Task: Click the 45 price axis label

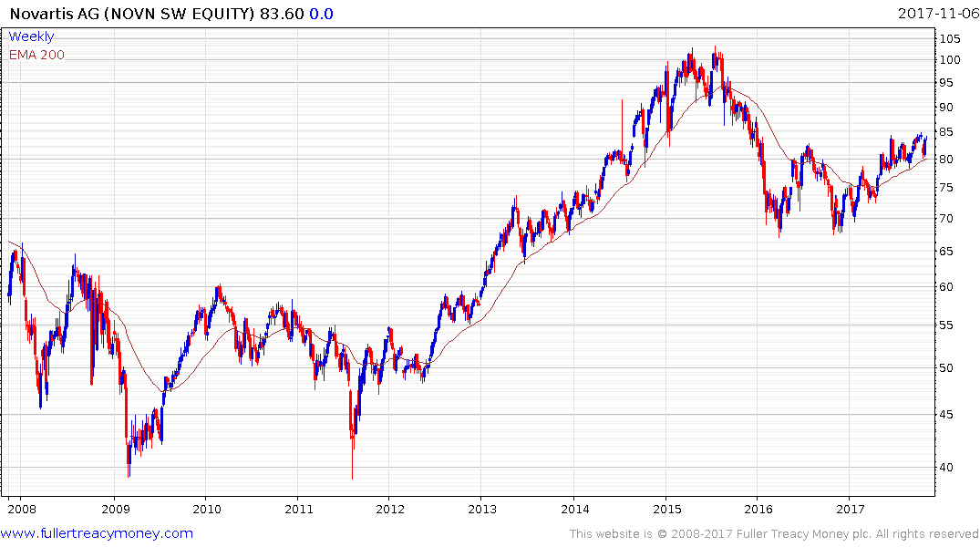Action: pos(946,415)
